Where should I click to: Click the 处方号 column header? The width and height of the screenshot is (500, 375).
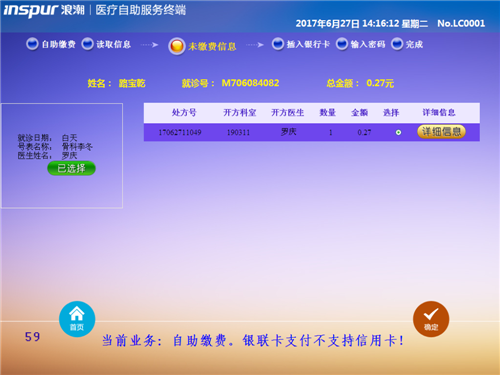click(x=184, y=113)
